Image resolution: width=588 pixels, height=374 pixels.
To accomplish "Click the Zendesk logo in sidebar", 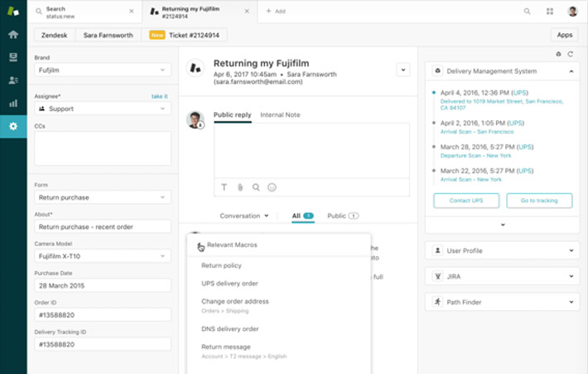I will 13,12.
